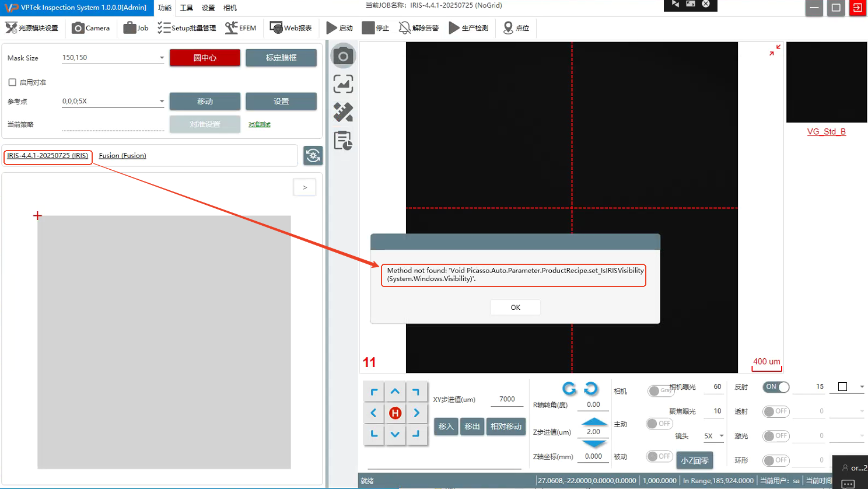This screenshot has width=868, height=489.
Task: Toggle the 透射 light switch on
Action: point(776,411)
